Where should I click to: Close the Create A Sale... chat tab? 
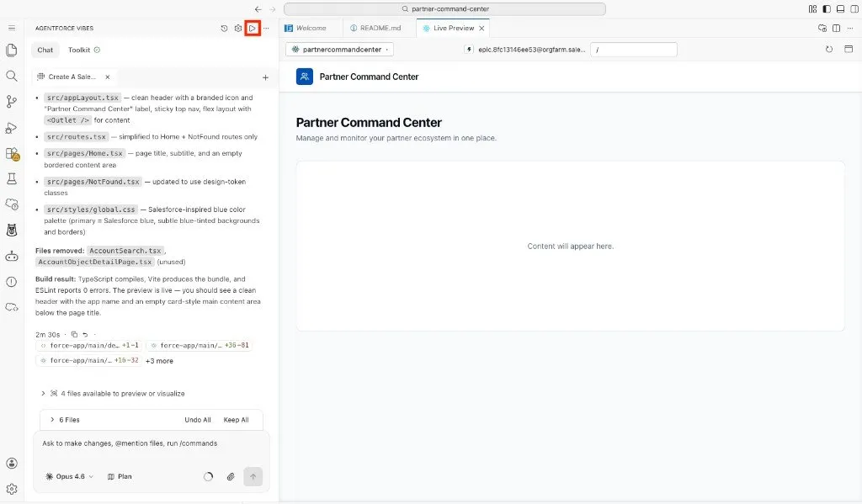[108, 77]
